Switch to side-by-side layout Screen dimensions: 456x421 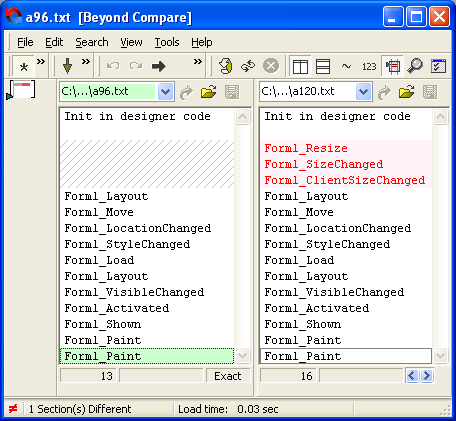(300, 66)
